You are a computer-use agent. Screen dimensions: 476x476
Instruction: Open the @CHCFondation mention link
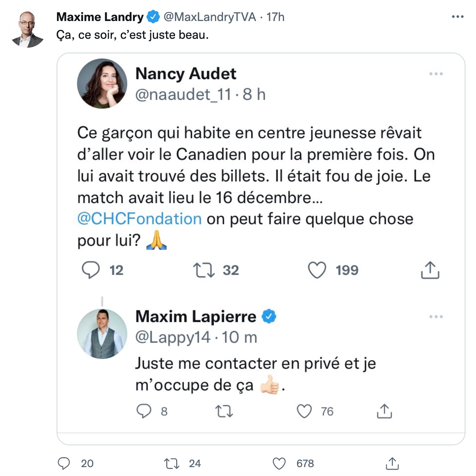pos(139,219)
